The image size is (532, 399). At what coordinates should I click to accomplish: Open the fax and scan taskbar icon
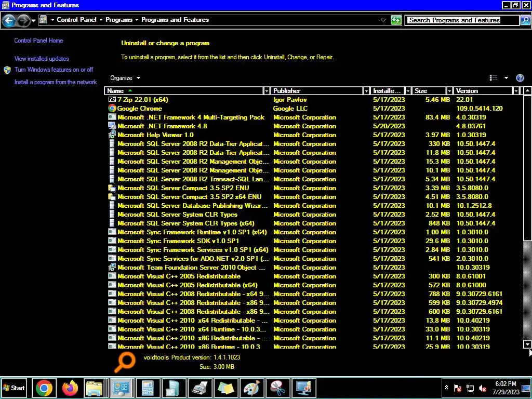tap(199, 388)
